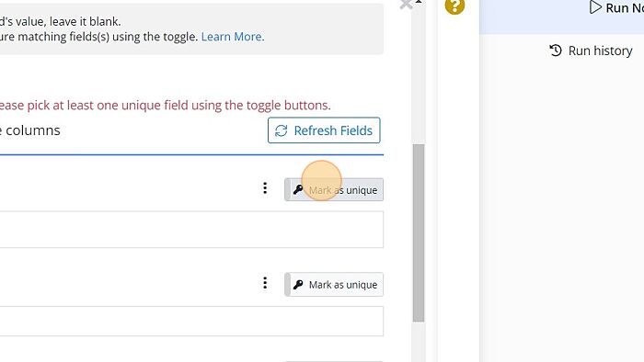Screen dimensions: 644x362
Task: Select the Run Now tab label
Action: [625, 7]
